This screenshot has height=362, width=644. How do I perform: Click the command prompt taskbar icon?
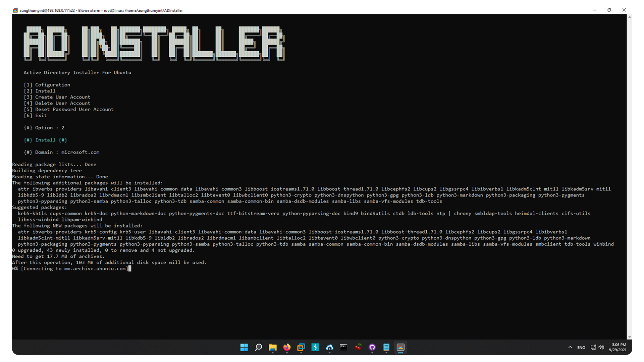click(x=343, y=347)
